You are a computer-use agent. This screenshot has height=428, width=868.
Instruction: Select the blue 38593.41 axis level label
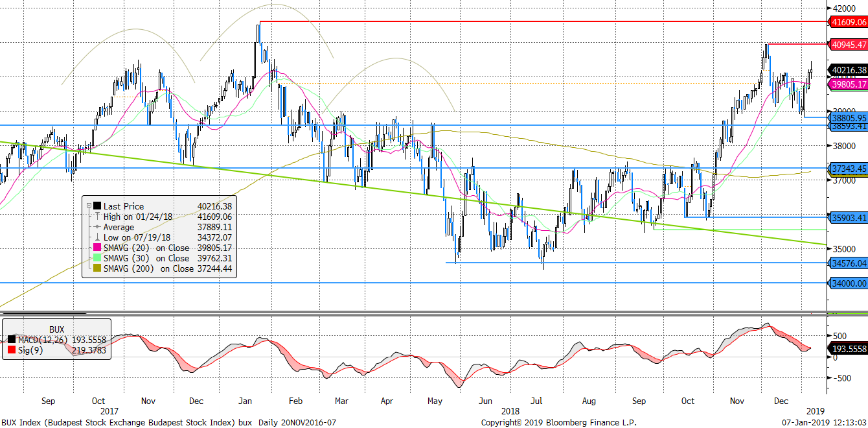tap(848, 126)
